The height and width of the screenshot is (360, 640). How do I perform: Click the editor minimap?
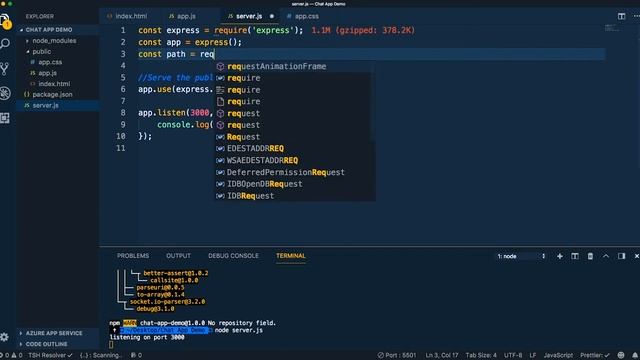pyautogui.click(x=611, y=28)
